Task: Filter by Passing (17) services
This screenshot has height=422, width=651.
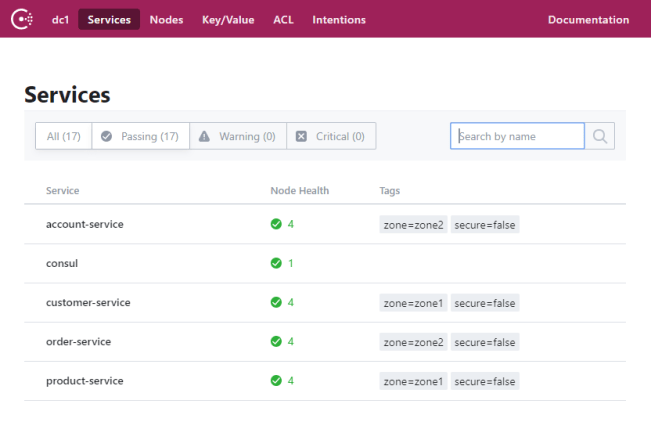Action: [x=140, y=136]
